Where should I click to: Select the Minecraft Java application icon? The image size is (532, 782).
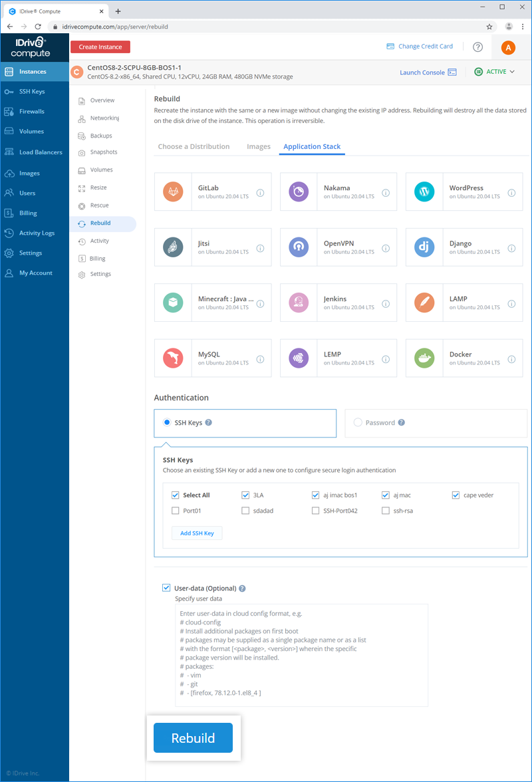(173, 302)
